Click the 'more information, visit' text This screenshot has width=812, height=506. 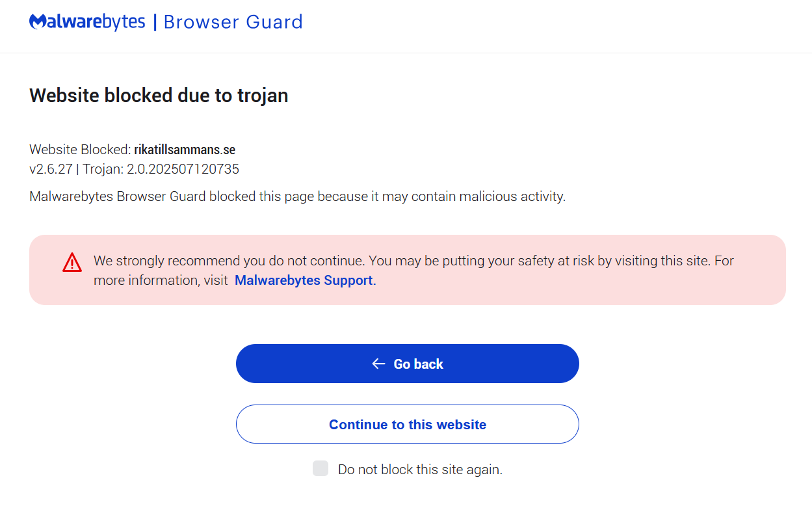click(x=160, y=280)
